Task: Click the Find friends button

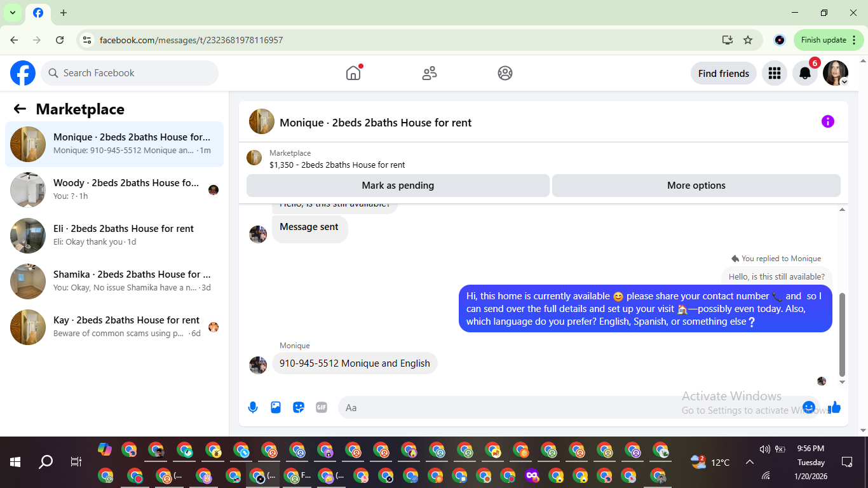Action: point(724,73)
